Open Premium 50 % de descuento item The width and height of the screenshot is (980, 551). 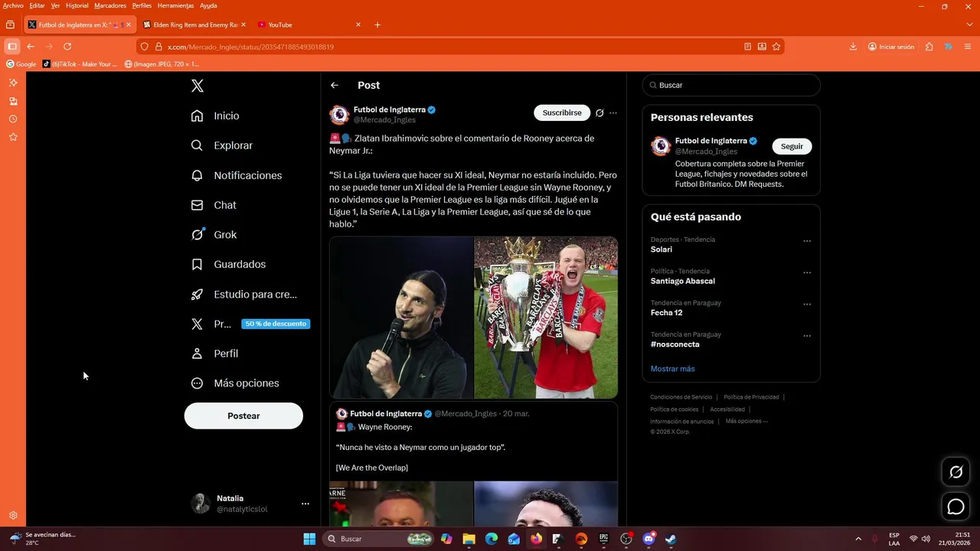250,324
